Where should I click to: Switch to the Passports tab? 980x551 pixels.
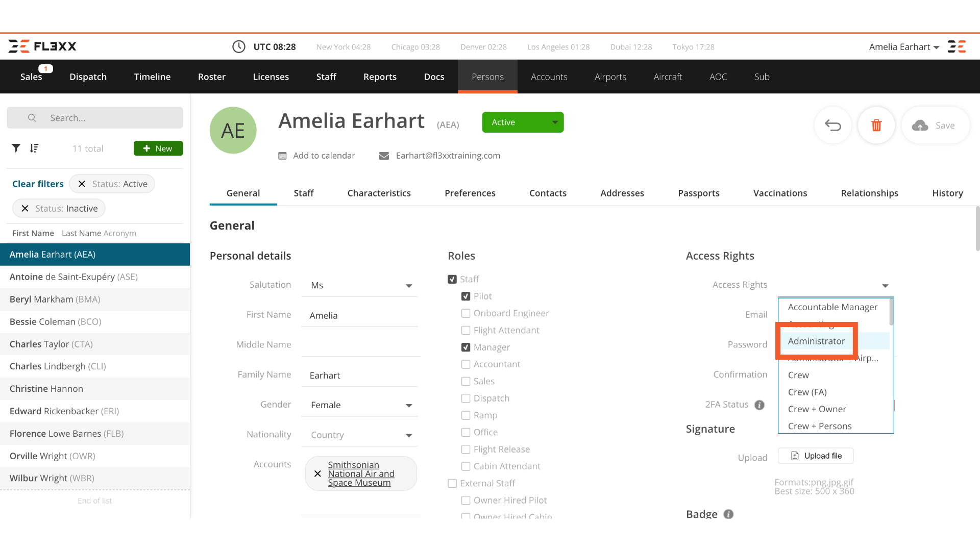(x=699, y=193)
